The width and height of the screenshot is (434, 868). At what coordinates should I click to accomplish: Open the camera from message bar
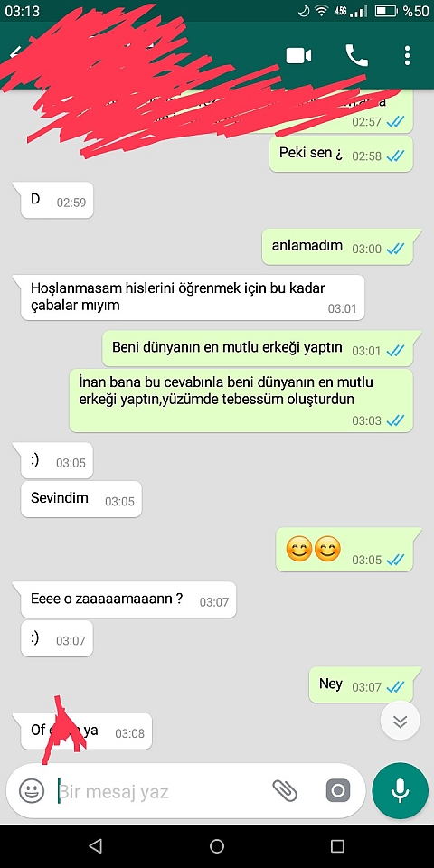click(337, 790)
